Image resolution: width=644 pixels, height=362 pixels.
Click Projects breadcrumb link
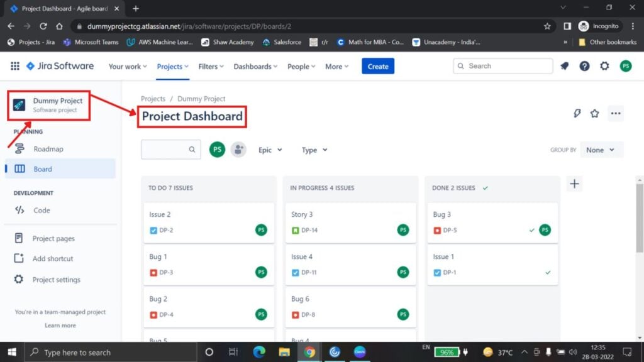[x=153, y=99]
